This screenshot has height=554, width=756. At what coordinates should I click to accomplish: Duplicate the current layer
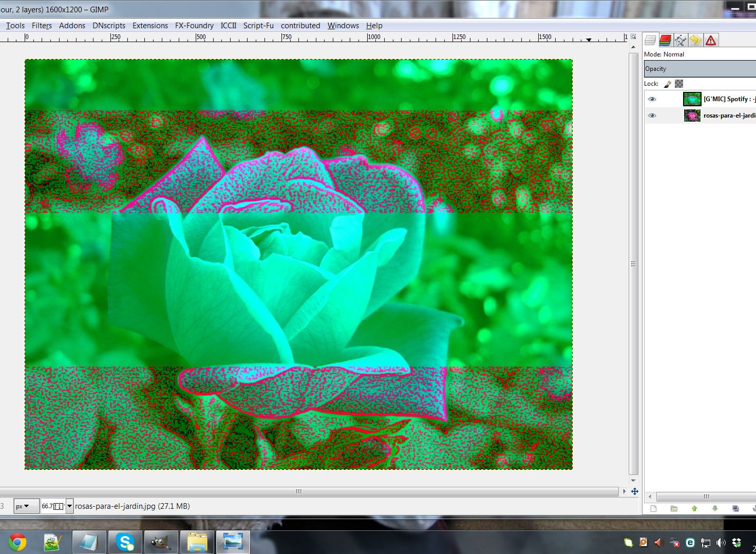735,508
